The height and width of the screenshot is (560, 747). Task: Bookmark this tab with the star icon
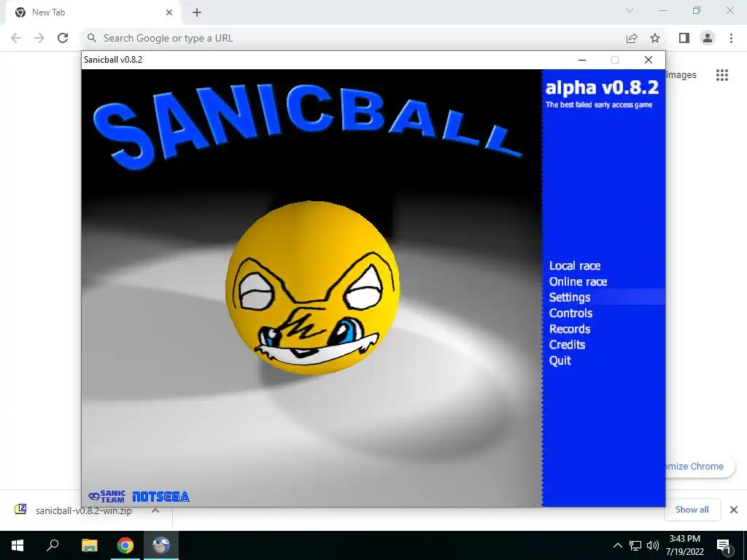click(655, 38)
